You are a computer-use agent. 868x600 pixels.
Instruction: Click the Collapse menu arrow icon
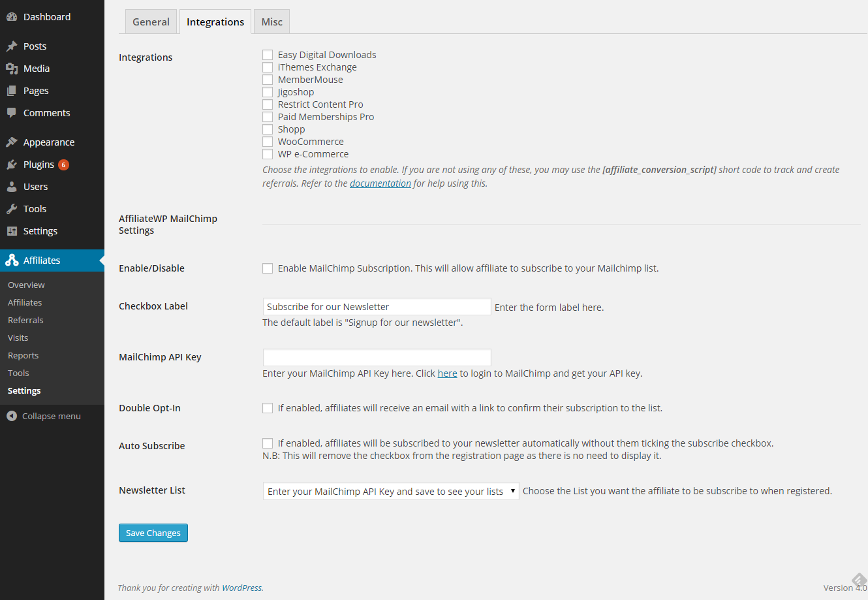coord(12,416)
